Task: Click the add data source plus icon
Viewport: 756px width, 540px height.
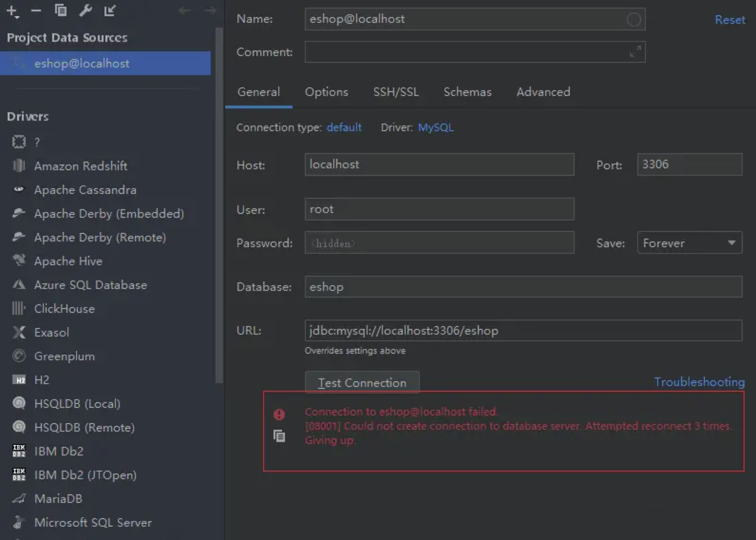Action: 12,11
